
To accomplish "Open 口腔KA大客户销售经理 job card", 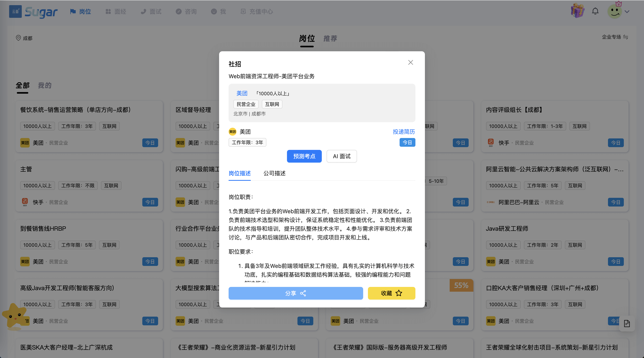I will (555, 305).
